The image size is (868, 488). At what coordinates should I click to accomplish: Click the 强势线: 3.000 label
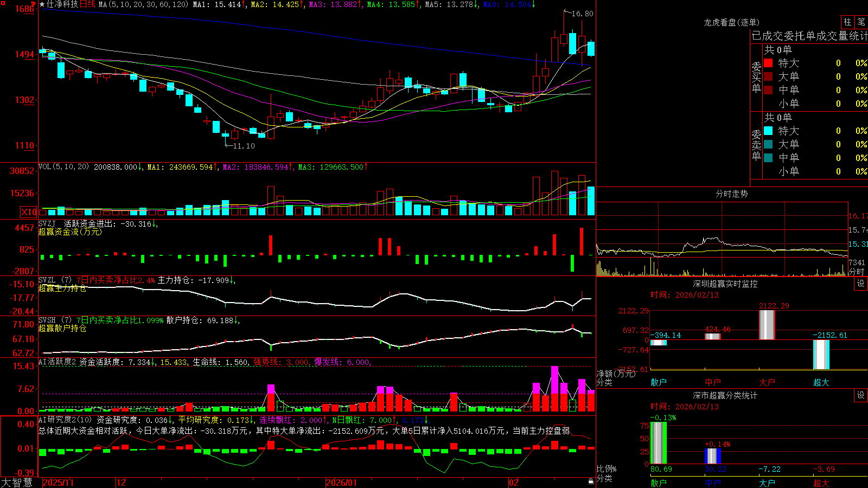pyautogui.click(x=282, y=362)
